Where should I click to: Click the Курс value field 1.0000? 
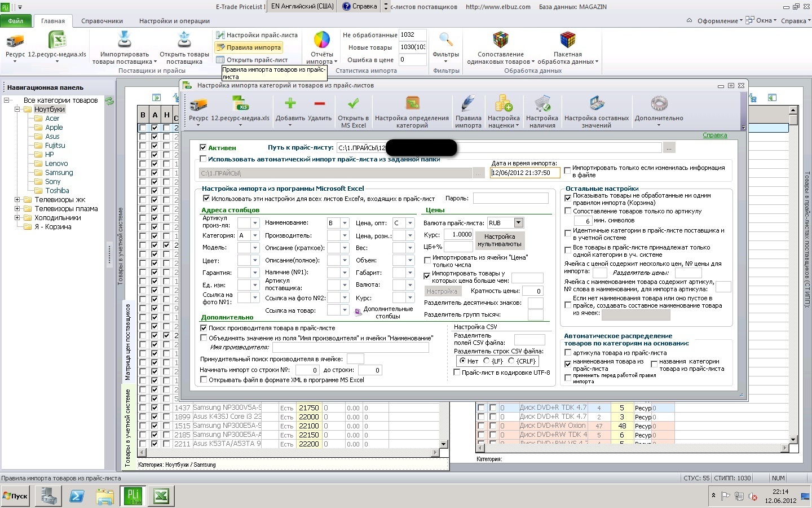pos(458,234)
